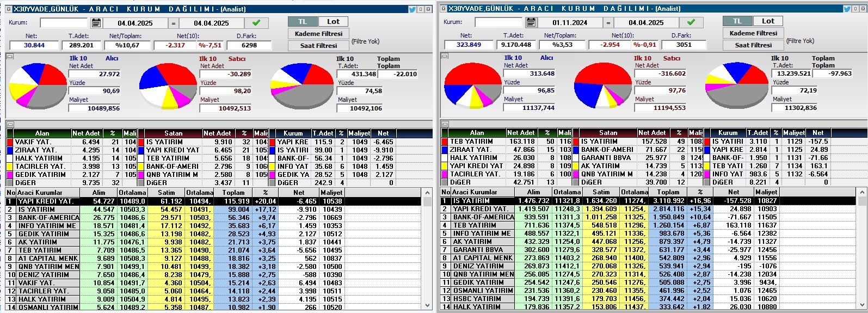868x313 pixels.
Task: Click blue swatch beside ZIRAAT YAT., left window
Action: point(10,150)
